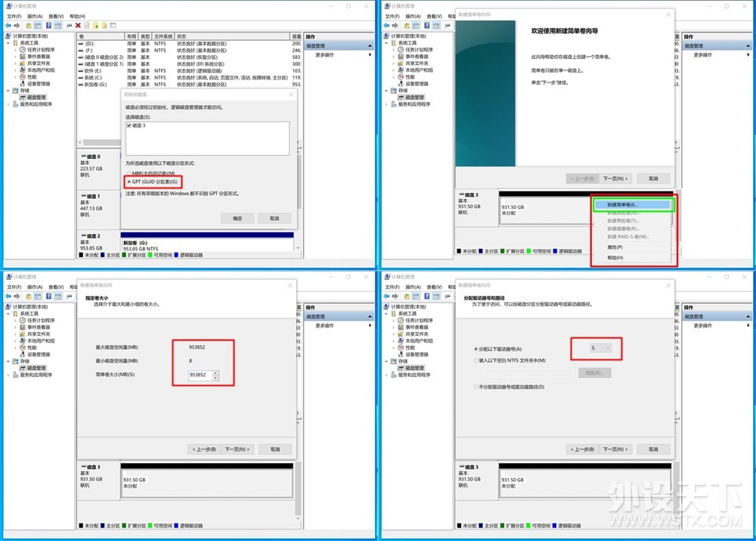756x541 pixels.
Task: Open 帮助(H) menu in the 初始化磁盘 window menu bar
Action: click(x=78, y=17)
